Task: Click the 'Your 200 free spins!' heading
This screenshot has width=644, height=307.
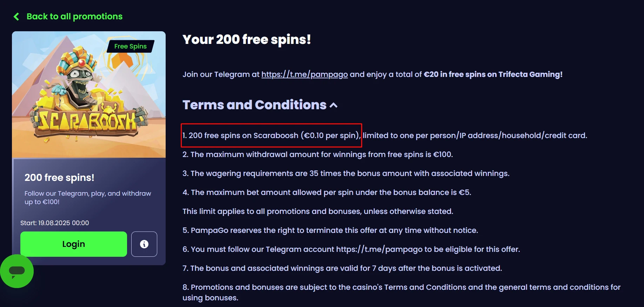Action: 247,39
